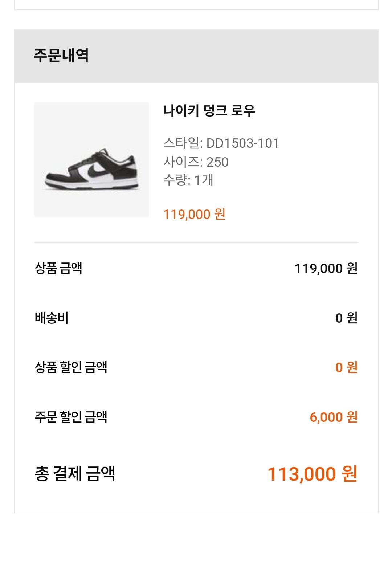The image size is (392, 563).
Task: Tap the divider line under the product info
Action: 196,242
